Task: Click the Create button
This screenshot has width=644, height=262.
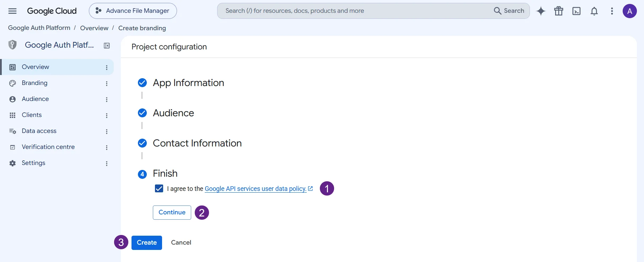Action: [147, 243]
